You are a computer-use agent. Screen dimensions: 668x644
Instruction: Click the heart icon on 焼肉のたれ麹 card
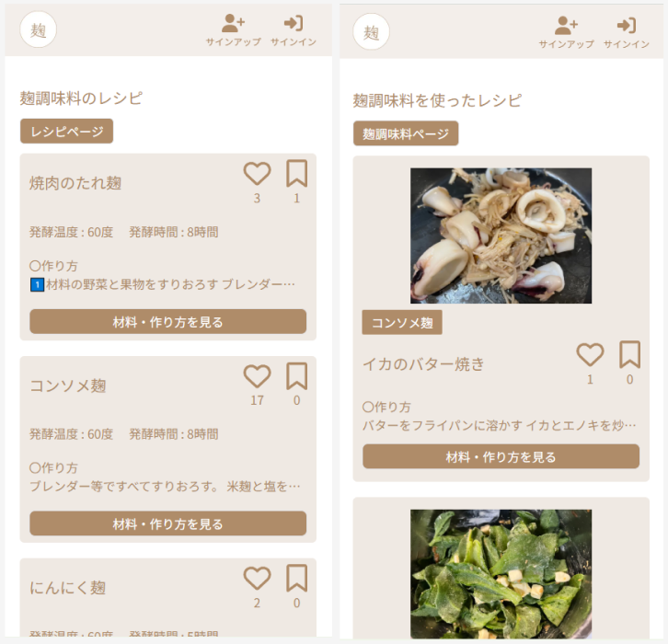click(257, 174)
